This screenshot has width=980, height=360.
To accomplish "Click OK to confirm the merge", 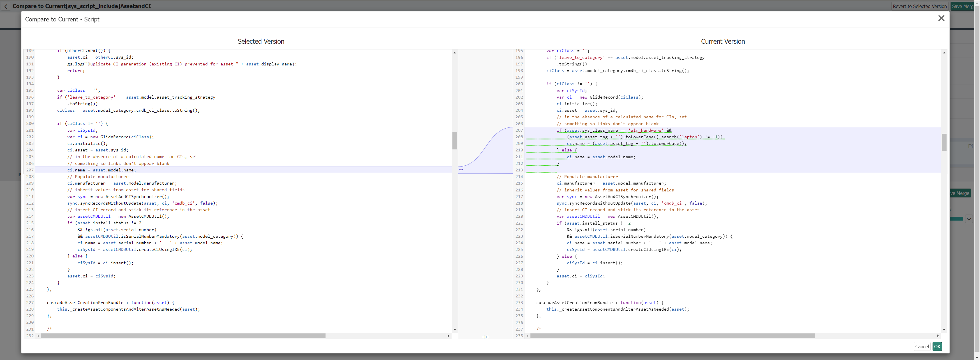I will coord(937,346).
